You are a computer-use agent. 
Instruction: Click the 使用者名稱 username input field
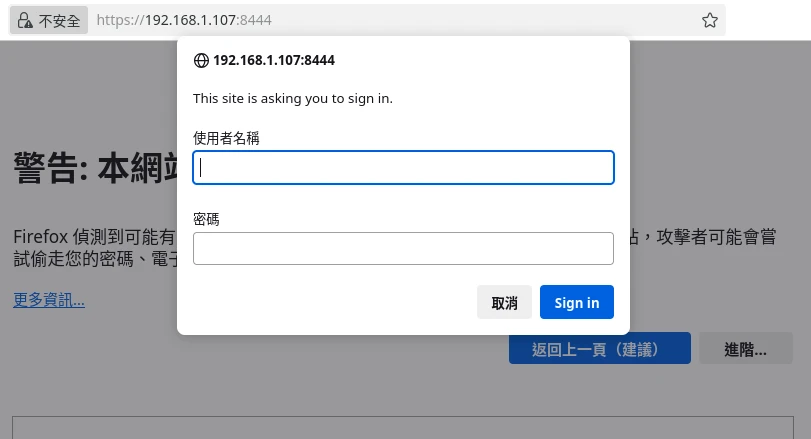(x=403, y=168)
